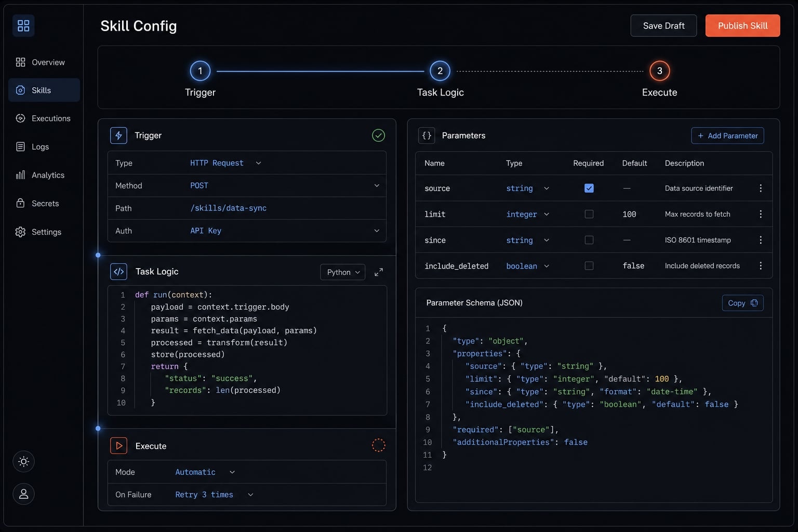
Task: Open the more options menu for since row
Action: click(761, 240)
